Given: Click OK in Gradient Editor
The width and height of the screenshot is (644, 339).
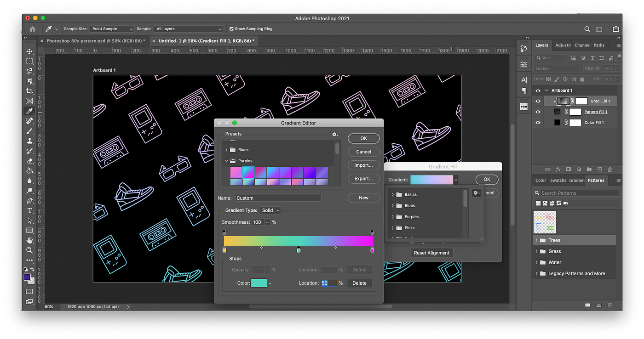Looking at the screenshot, I should [363, 138].
